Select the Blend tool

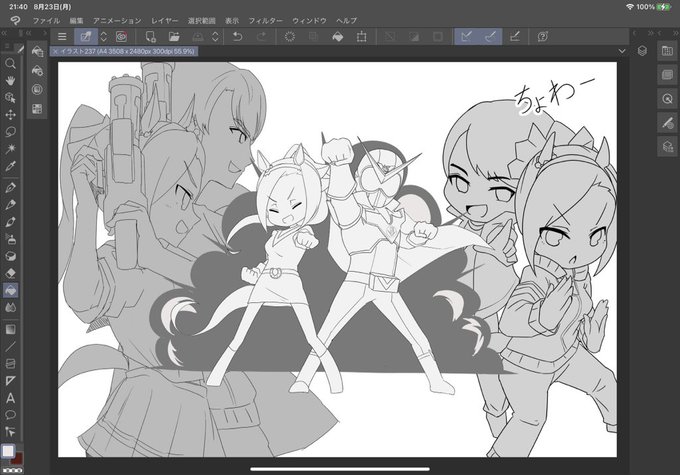(x=10, y=308)
